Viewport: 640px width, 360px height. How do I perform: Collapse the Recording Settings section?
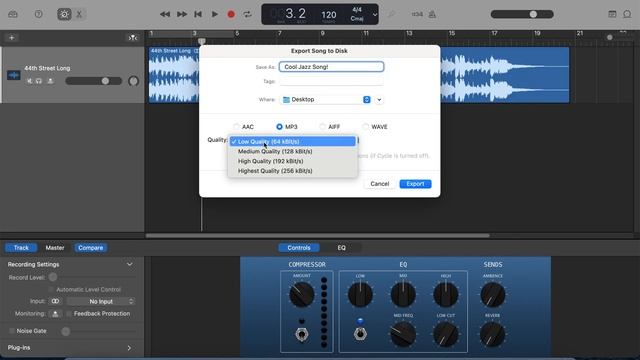(x=129, y=264)
